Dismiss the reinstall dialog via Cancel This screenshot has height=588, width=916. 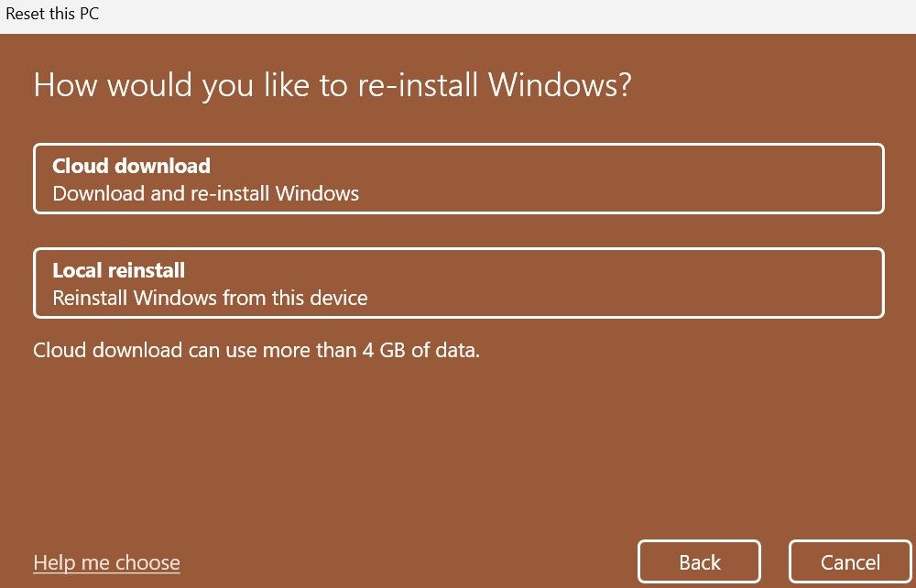(850, 561)
